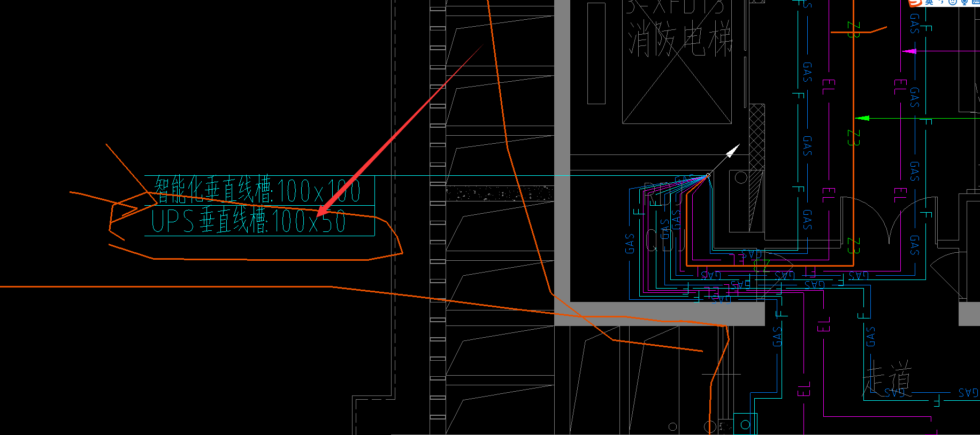Image resolution: width=980 pixels, height=435 pixels.
Task: Click the Sogou microphone voice input icon
Action: 964,2
